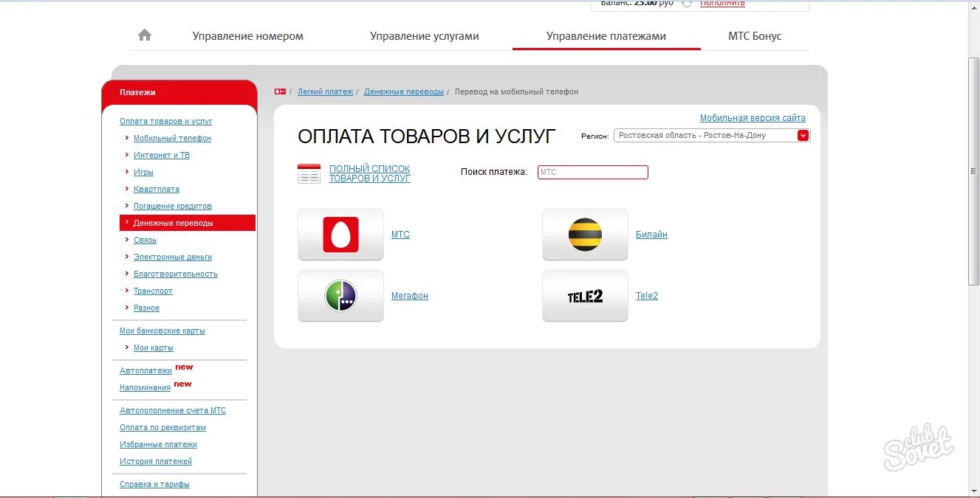Click the Megafon logo tile
This screenshot has height=498, width=980.
coord(340,296)
